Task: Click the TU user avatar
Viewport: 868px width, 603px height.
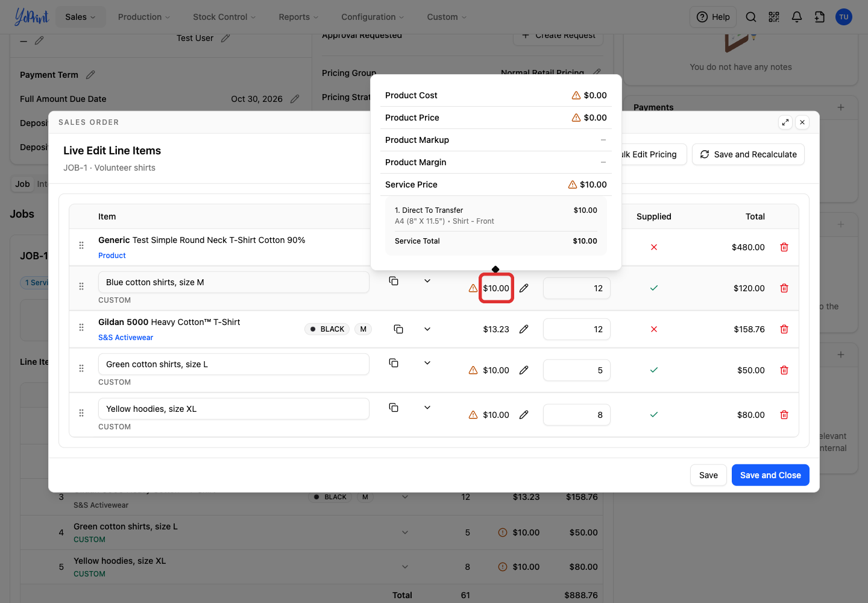Action: pyautogui.click(x=844, y=17)
